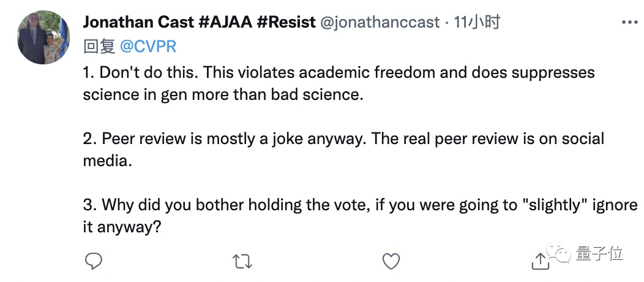The height and width of the screenshot is (282, 644).
Task: Click the 量子位 watermark text
Action: point(600,253)
